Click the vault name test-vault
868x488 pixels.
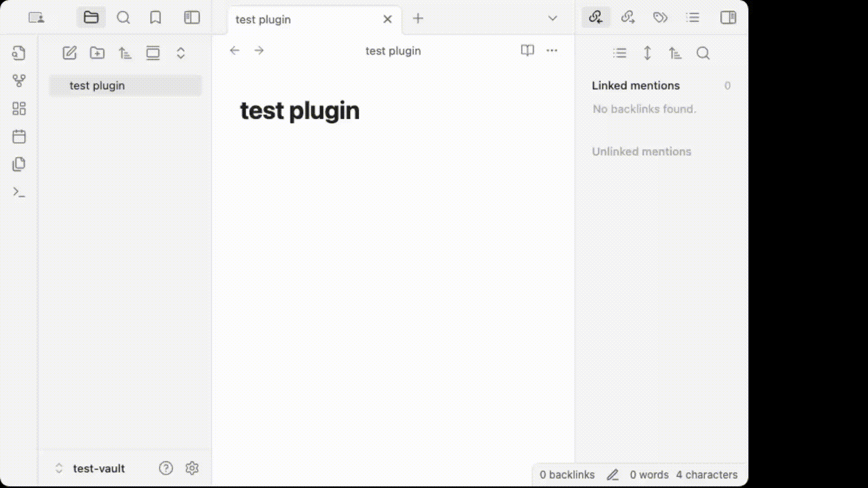pos(99,468)
